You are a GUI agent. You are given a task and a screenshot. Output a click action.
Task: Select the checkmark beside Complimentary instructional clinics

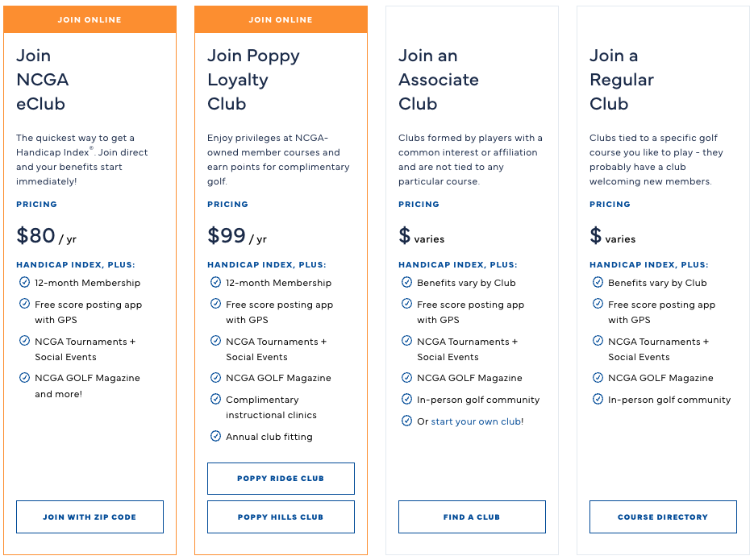[215, 400]
